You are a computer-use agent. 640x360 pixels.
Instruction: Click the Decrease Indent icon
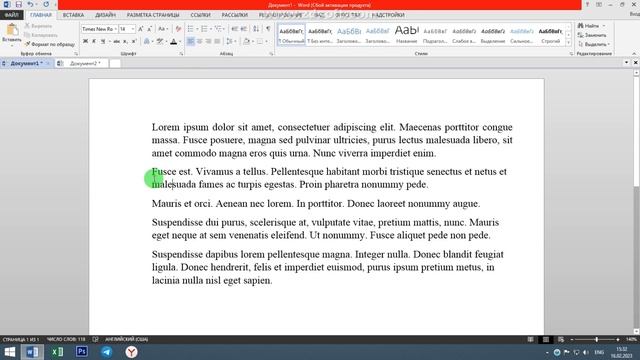(x=234, y=29)
